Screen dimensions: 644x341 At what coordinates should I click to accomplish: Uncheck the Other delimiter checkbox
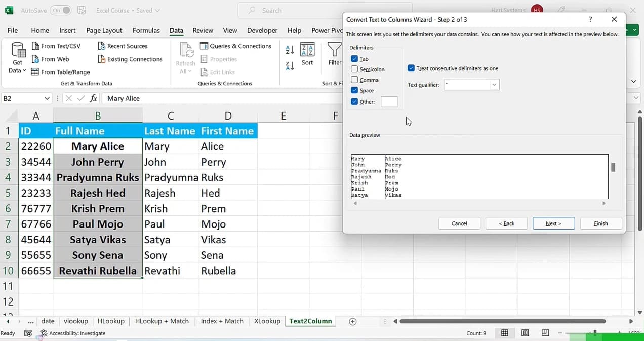pyautogui.click(x=354, y=101)
